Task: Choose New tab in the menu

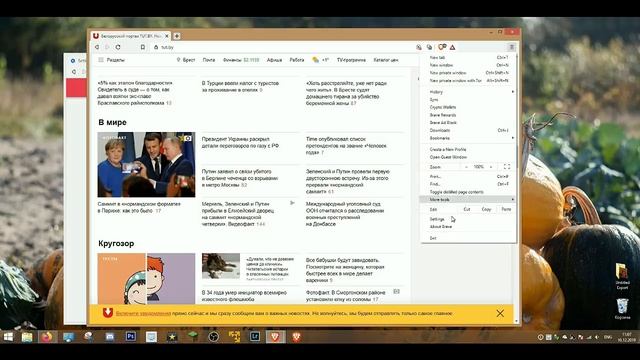Action: pyautogui.click(x=469, y=58)
